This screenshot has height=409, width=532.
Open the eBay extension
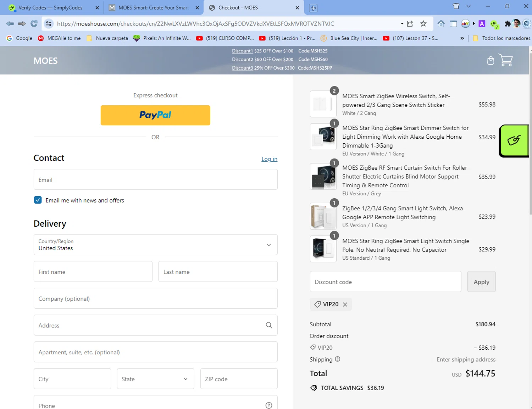(x=465, y=24)
